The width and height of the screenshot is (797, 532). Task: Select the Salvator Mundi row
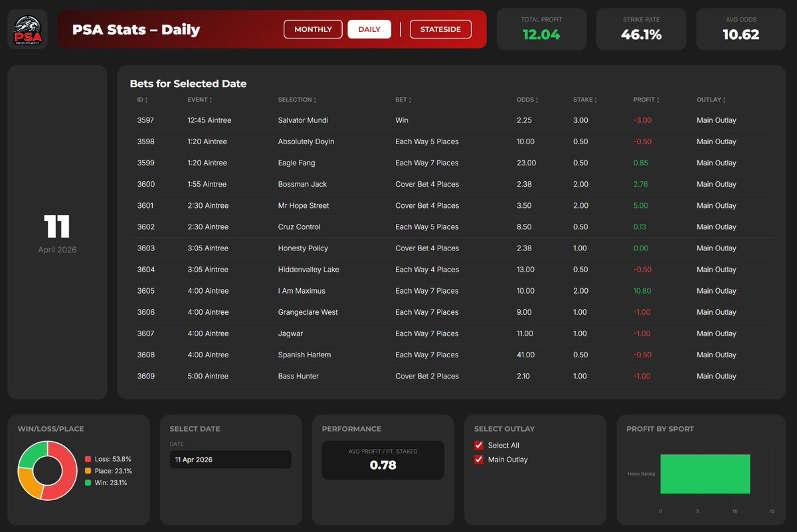452,120
